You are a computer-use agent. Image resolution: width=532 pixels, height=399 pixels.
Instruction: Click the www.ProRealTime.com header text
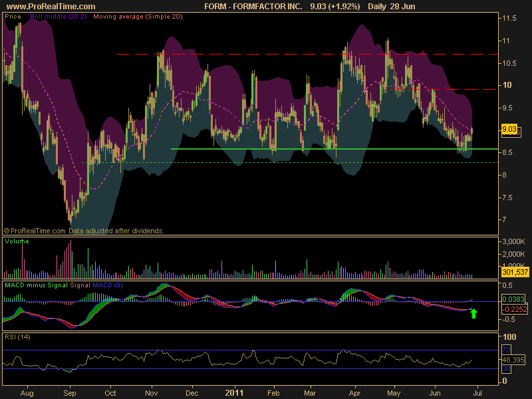[51, 7]
